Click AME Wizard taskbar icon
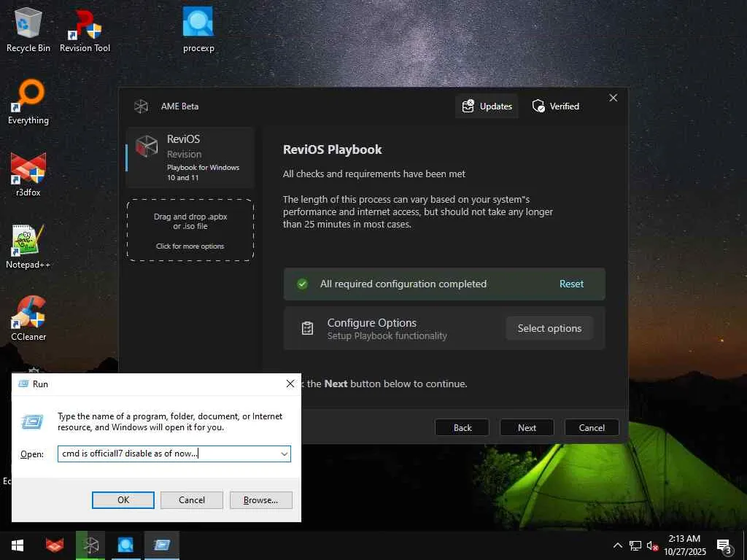 click(x=90, y=545)
